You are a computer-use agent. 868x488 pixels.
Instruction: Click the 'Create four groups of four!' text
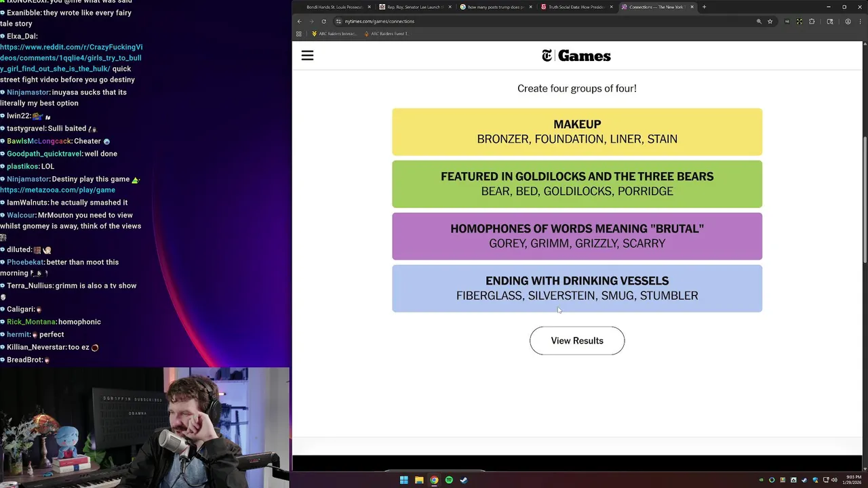(577, 88)
